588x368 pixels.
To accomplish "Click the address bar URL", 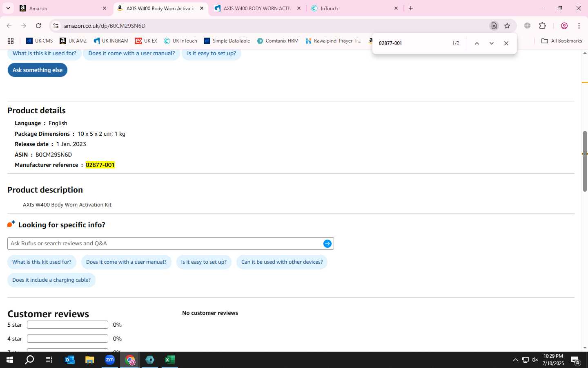I will 105,26.
